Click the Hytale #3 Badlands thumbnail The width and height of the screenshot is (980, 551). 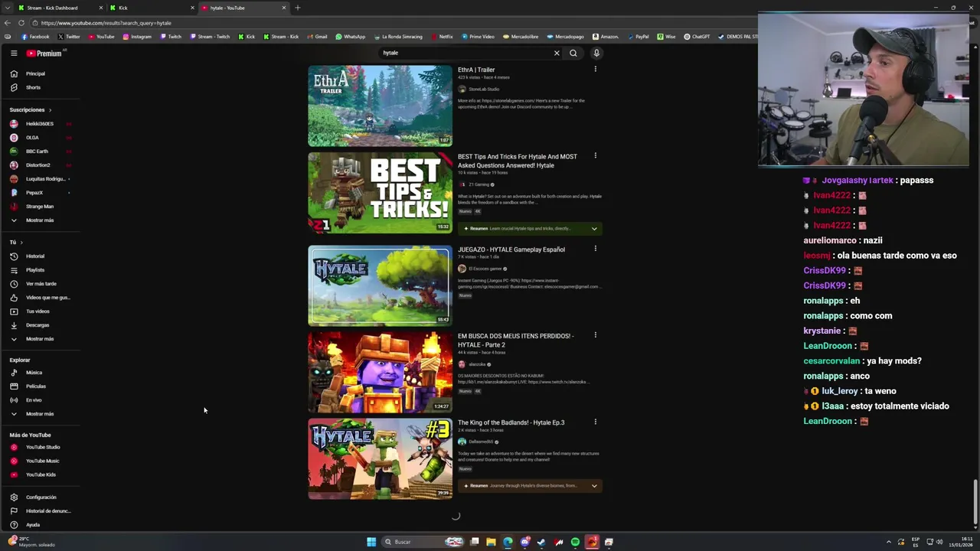point(380,458)
